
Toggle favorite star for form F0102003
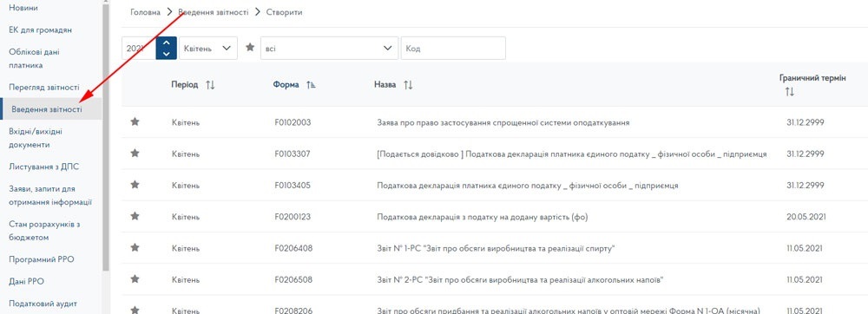click(135, 121)
